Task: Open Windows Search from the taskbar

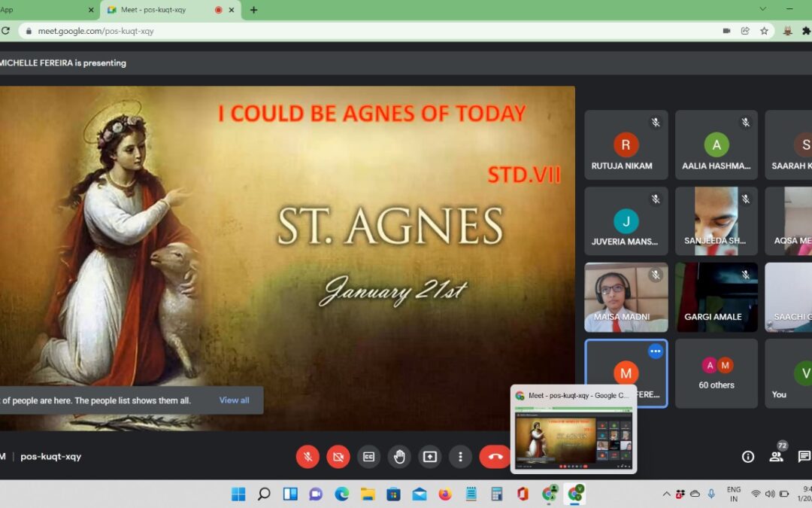Action: [x=264, y=494]
